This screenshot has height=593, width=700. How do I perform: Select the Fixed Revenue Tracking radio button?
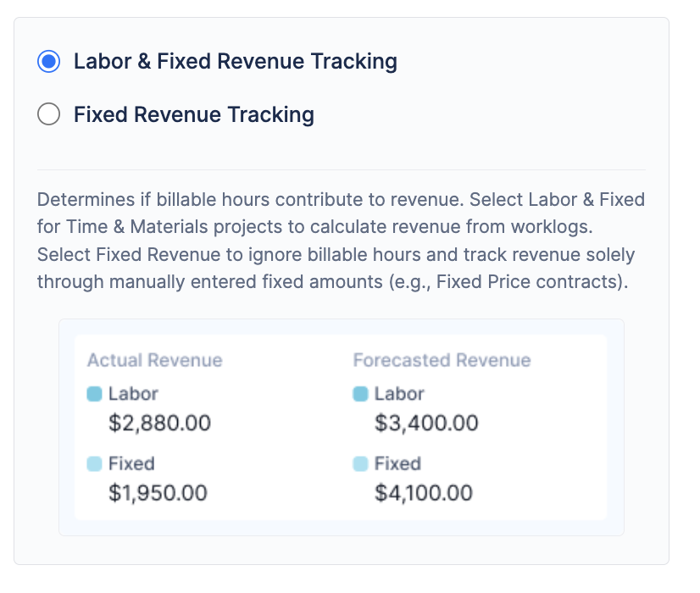pyautogui.click(x=49, y=114)
